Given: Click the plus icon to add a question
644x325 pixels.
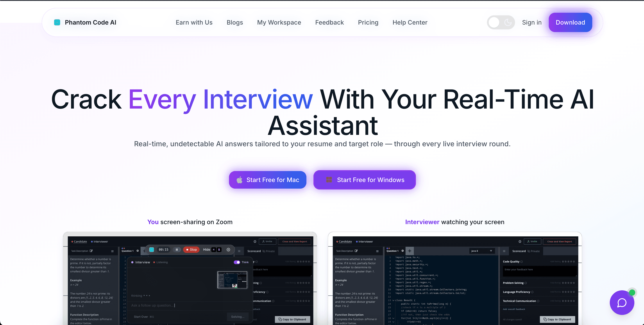Looking at the screenshot, I should [x=410, y=251].
